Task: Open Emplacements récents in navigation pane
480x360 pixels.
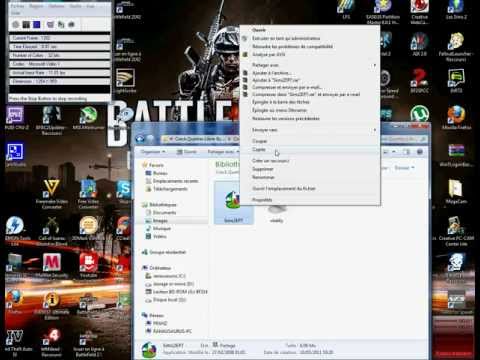Action: pos(172,181)
